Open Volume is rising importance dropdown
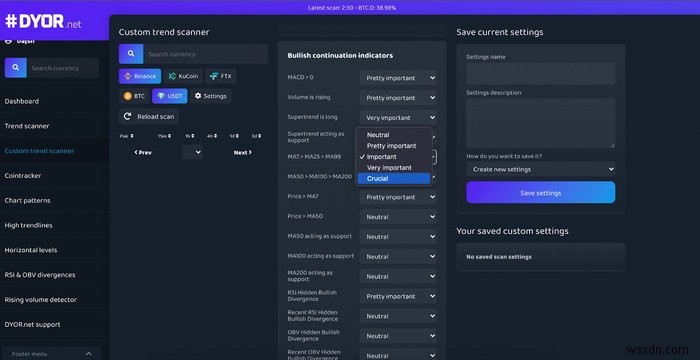 [x=398, y=98]
